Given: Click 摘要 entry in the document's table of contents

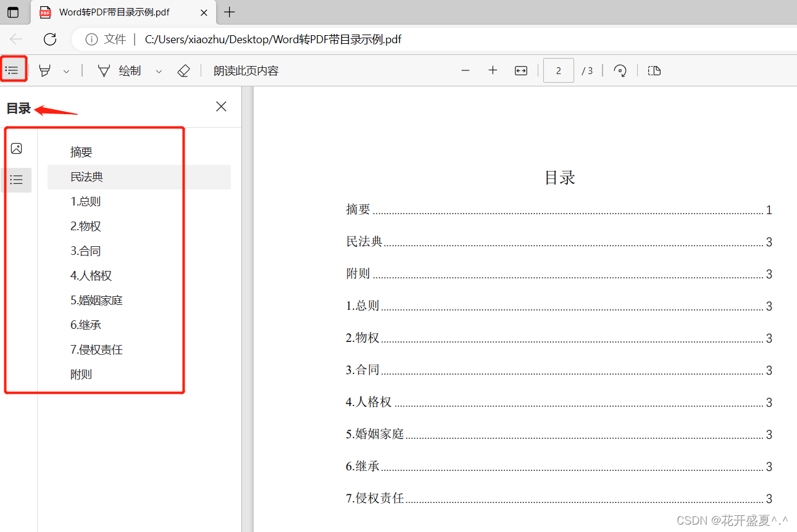Looking at the screenshot, I should (x=559, y=210).
